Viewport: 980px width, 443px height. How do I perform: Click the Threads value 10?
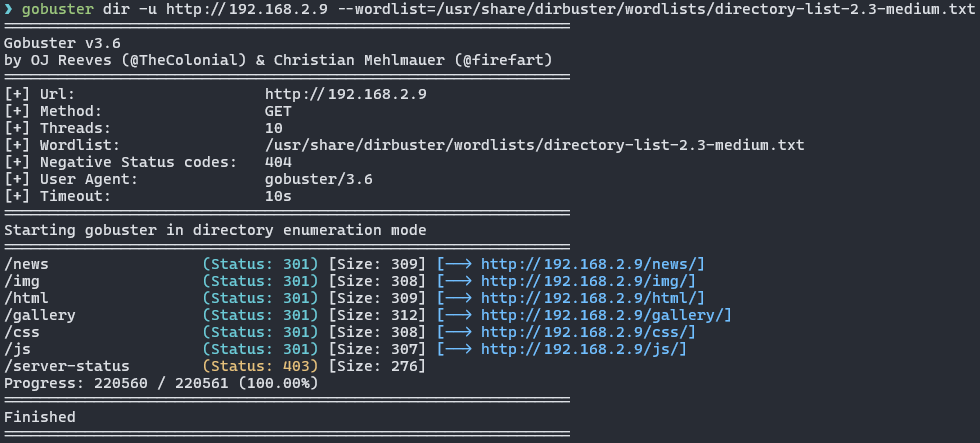pyautogui.click(x=274, y=128)
